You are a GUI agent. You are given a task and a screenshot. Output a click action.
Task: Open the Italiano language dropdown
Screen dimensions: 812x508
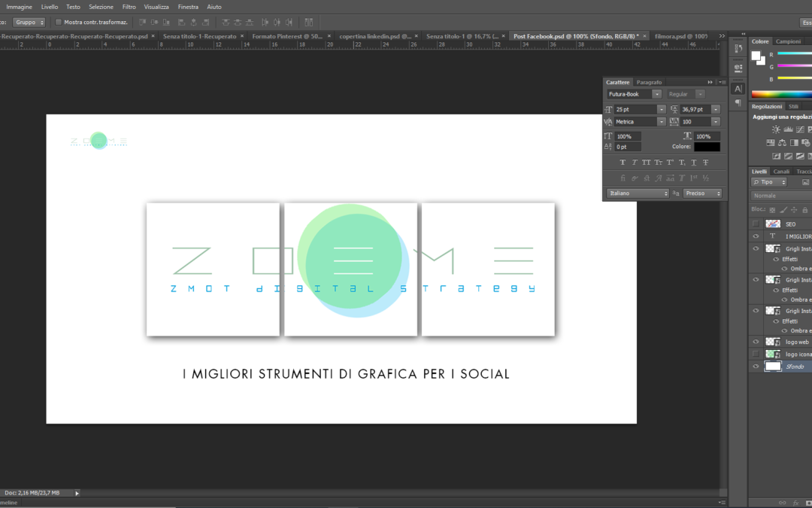point(638,193)
